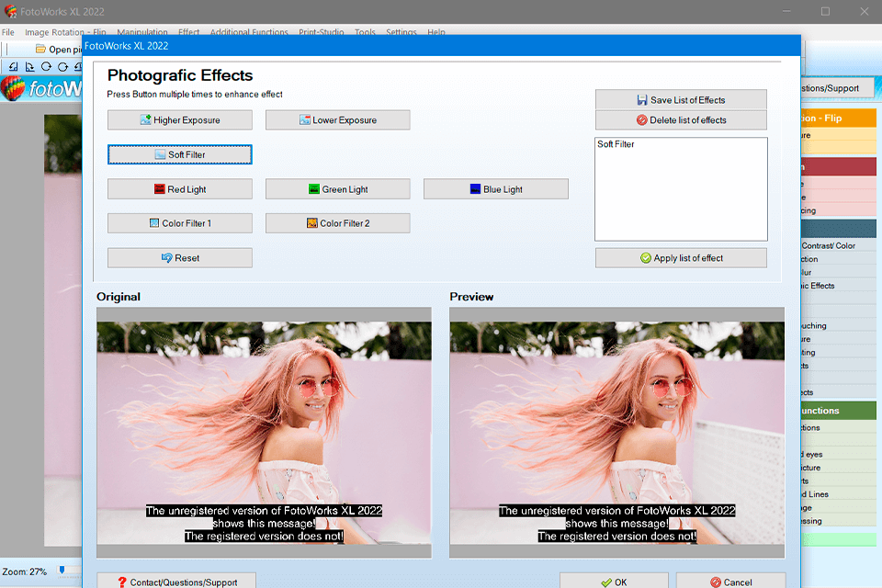Open Contact/Questions/Support in the dialog

click(176, 582)
